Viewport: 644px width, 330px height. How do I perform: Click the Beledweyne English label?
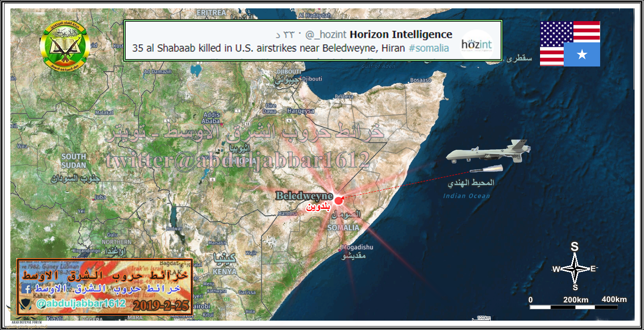[x=305, y=196]
